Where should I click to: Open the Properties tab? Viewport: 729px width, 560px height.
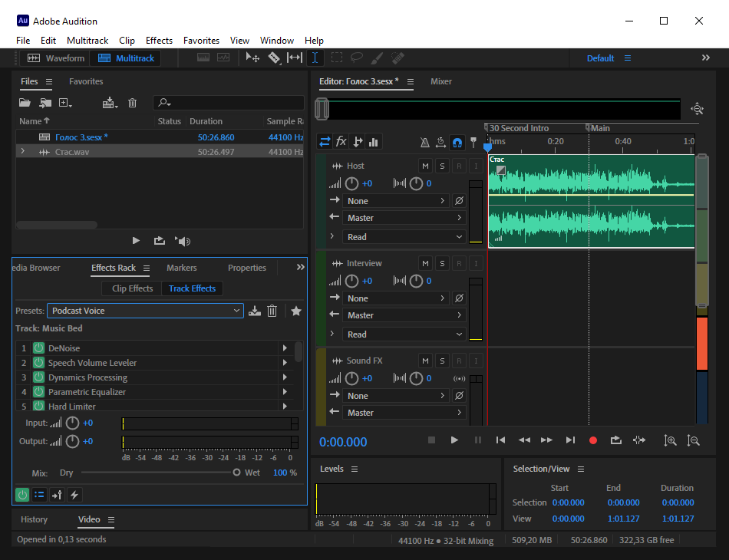(x=247, y=268)
